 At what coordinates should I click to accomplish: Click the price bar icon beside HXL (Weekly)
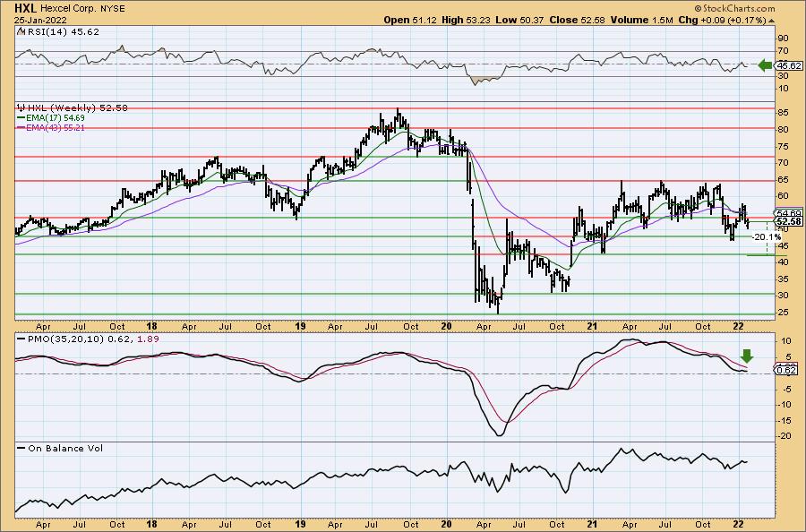[21, 108]
